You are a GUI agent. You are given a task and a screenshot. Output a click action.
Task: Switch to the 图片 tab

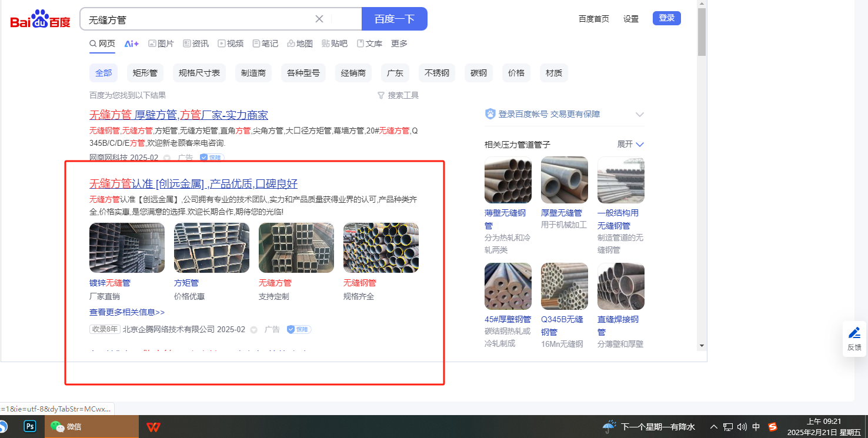(161, 44)
